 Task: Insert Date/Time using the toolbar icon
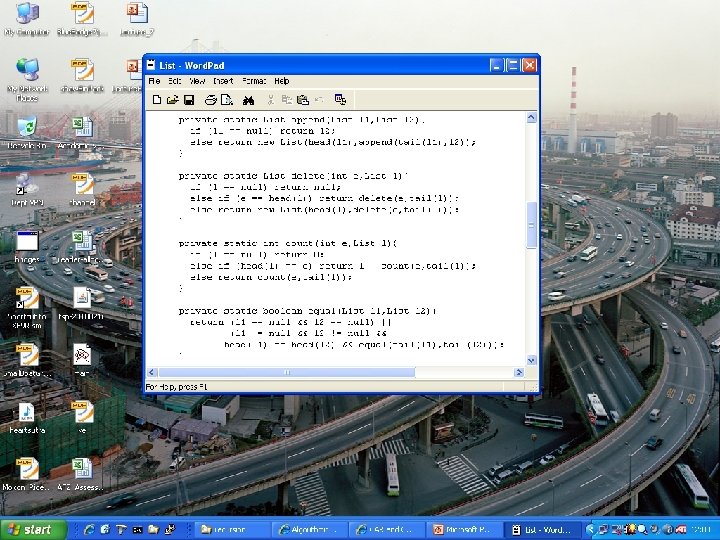coord(340,100)
